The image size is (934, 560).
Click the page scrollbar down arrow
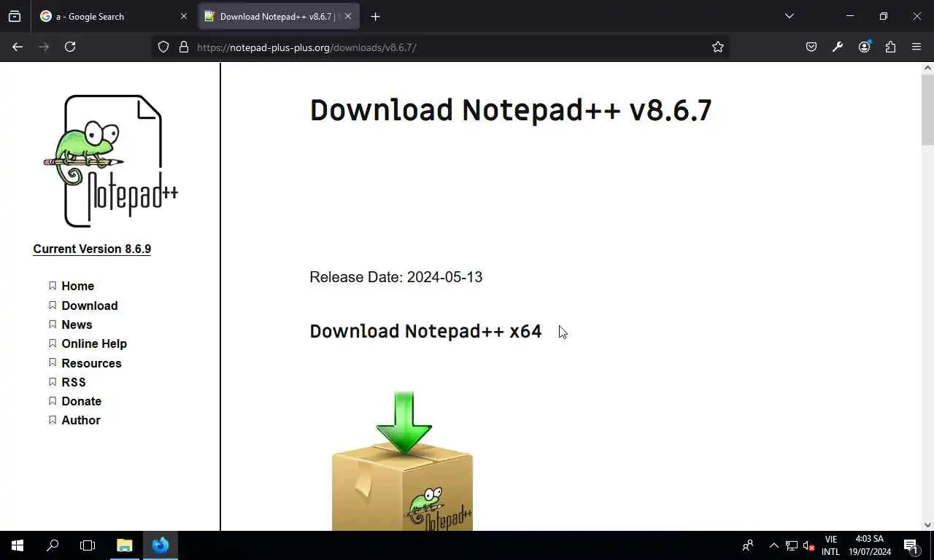tap(927, 524)
